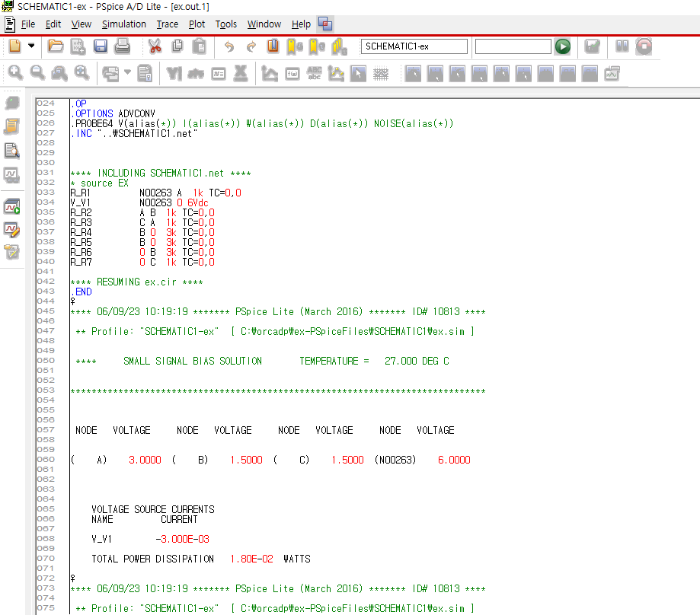The width and height of the screenshot is (700, 615).
Task: Click the New file icon
Action: [14, 46]
